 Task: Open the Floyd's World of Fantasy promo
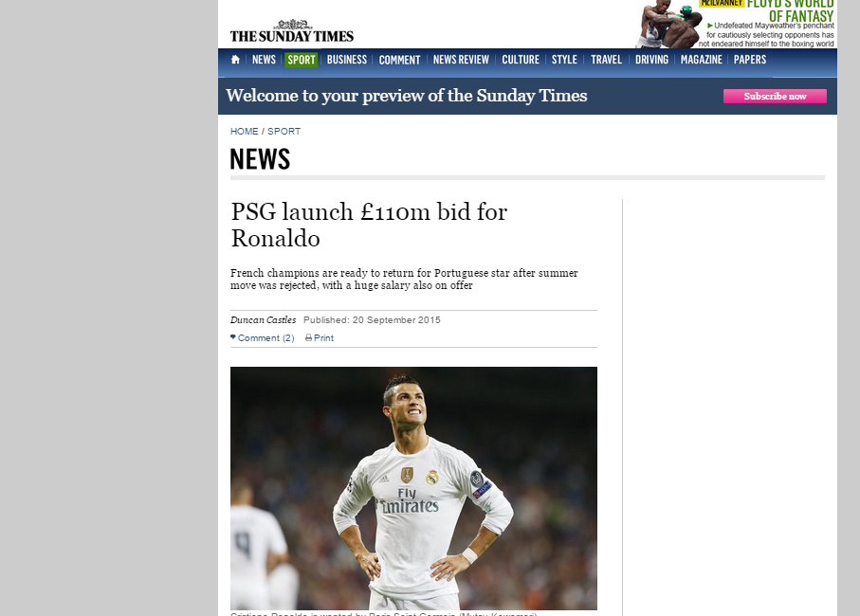point(736,24)
